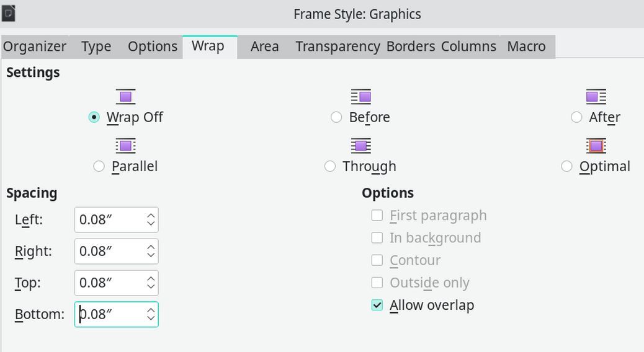Open the Area tab

tap(264, 46)
